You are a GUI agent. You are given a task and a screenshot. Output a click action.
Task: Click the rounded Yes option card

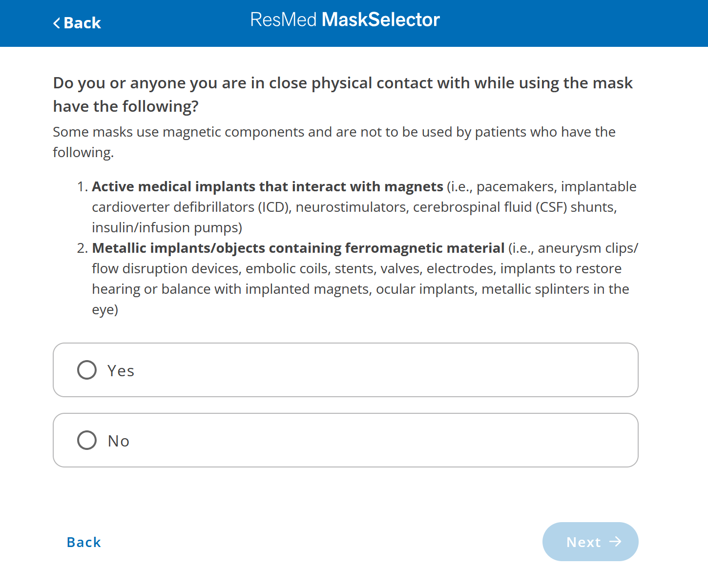[x=346, y=370]
